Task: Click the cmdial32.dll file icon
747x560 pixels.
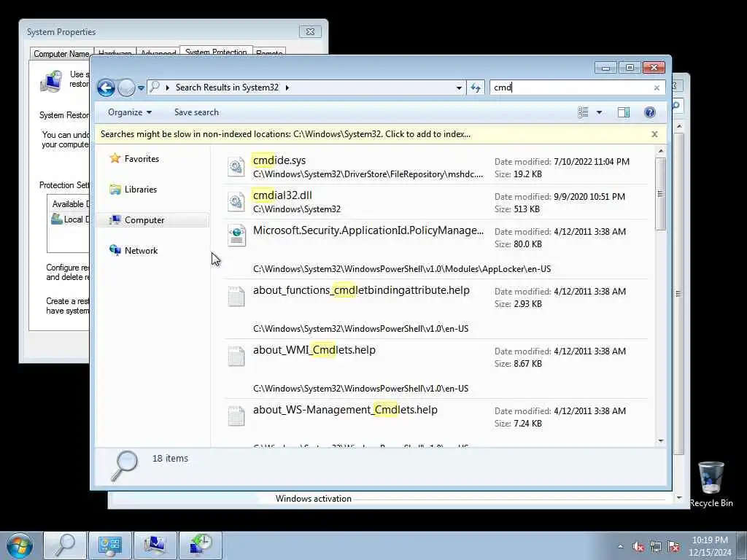Action: [236, 201]
